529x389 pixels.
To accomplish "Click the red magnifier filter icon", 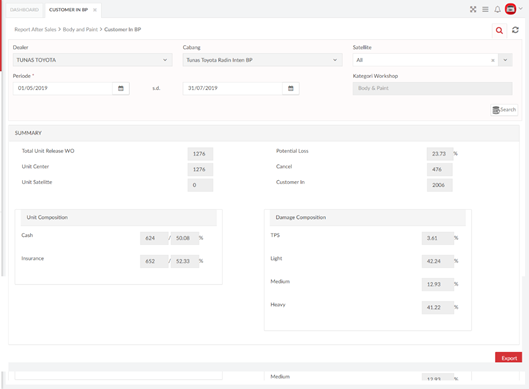I will click(499, 31).
